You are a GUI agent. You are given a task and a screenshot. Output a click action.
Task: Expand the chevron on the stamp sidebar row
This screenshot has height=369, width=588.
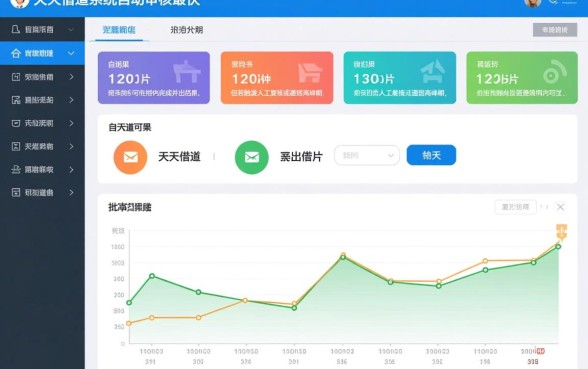[x=71, y=170]
